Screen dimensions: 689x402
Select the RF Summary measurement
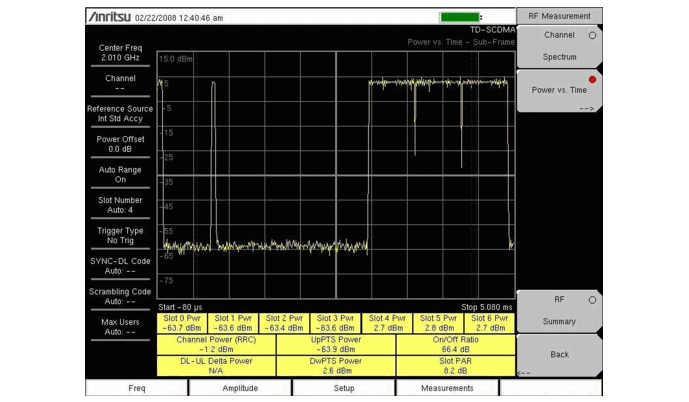point(559,311)
